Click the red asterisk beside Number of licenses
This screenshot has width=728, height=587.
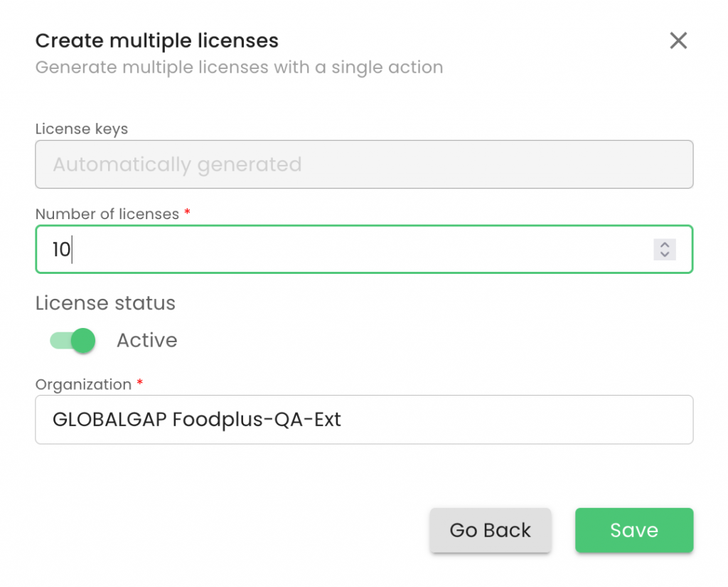tap(187, 213)
